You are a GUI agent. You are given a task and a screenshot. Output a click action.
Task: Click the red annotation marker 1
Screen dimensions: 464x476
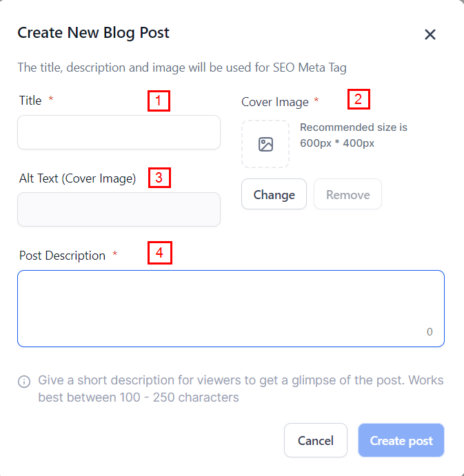click(159, 101)
